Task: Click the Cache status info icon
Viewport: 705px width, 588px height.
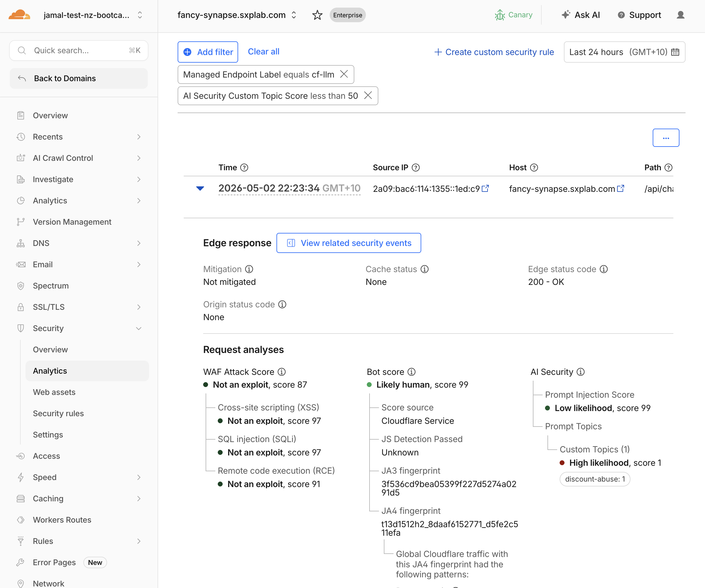Action: click(424, 269)
